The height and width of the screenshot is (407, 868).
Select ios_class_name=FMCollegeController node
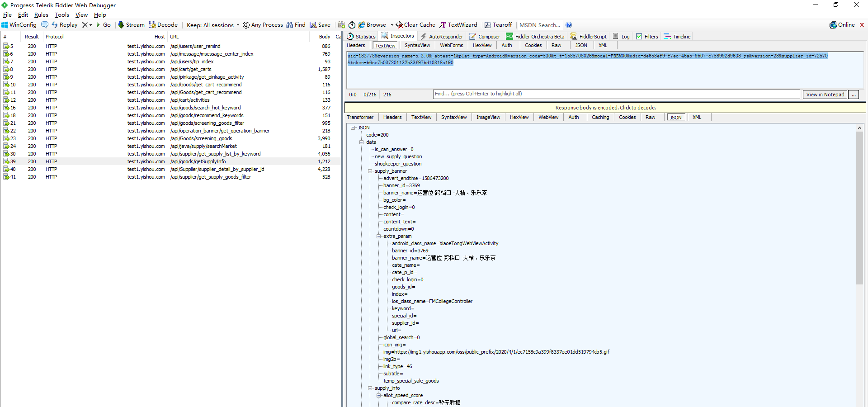pos(432,301)
